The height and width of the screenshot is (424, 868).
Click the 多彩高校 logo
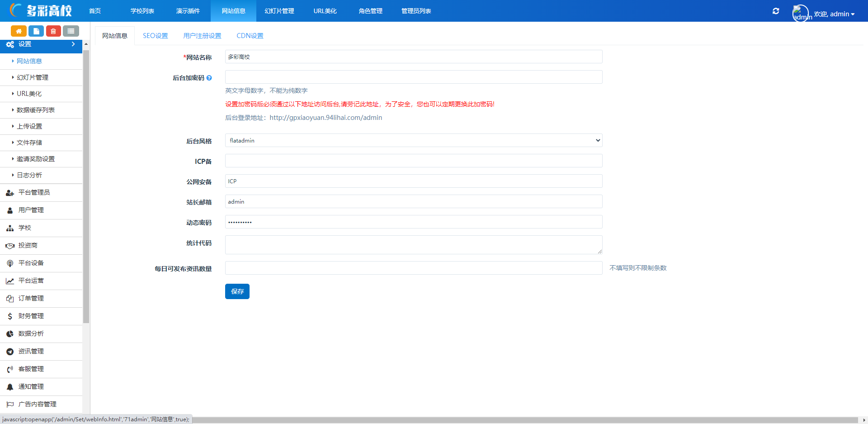(x=41, y=10)
